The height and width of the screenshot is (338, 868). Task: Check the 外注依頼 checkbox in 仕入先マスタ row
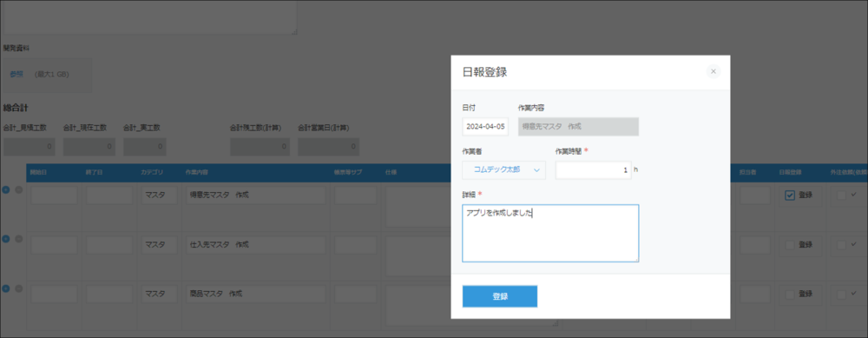point(841,244)
